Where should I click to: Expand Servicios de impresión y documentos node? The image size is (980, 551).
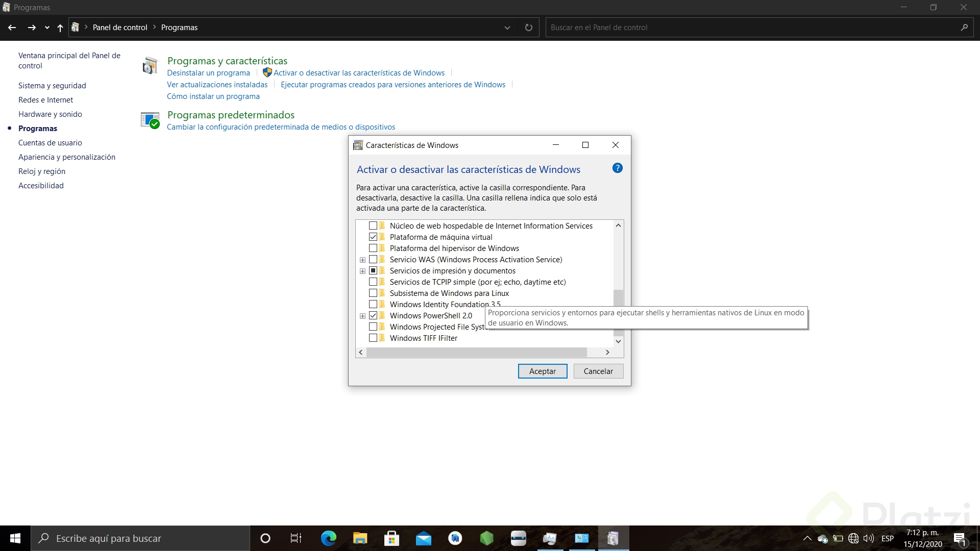coord(362,271)
